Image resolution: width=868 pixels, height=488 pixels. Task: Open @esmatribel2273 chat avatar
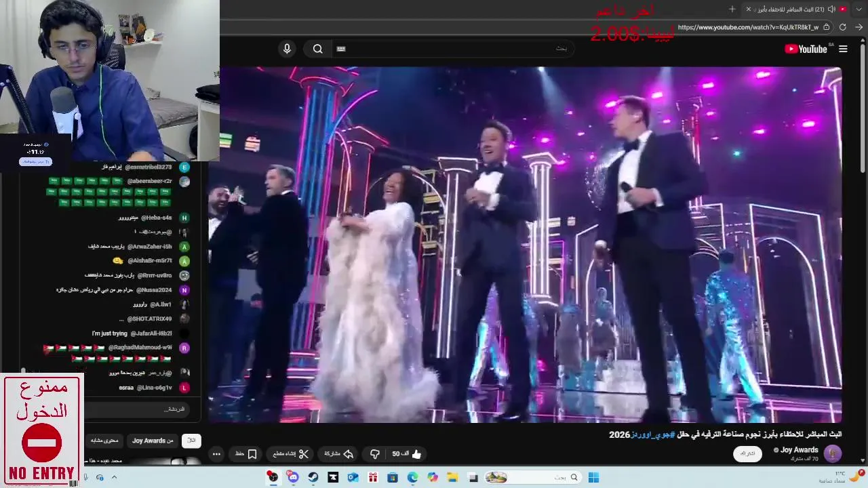[x=184, y=167]
